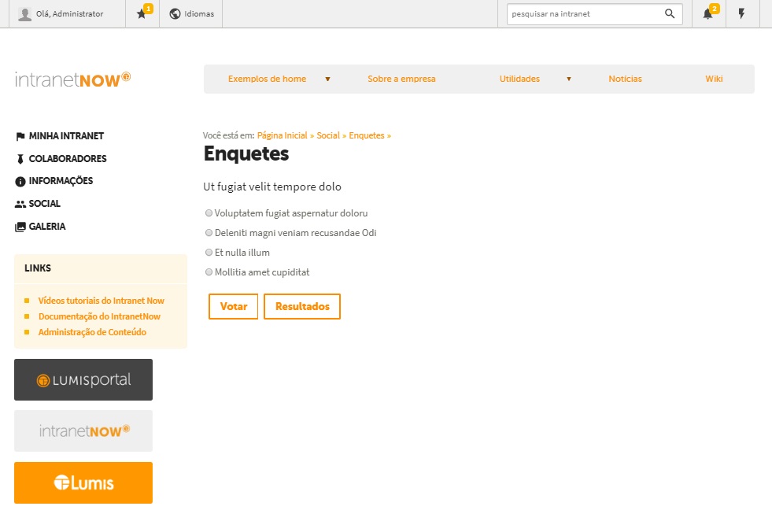Open the Utilidades menu item

click(x=519, y=79)
